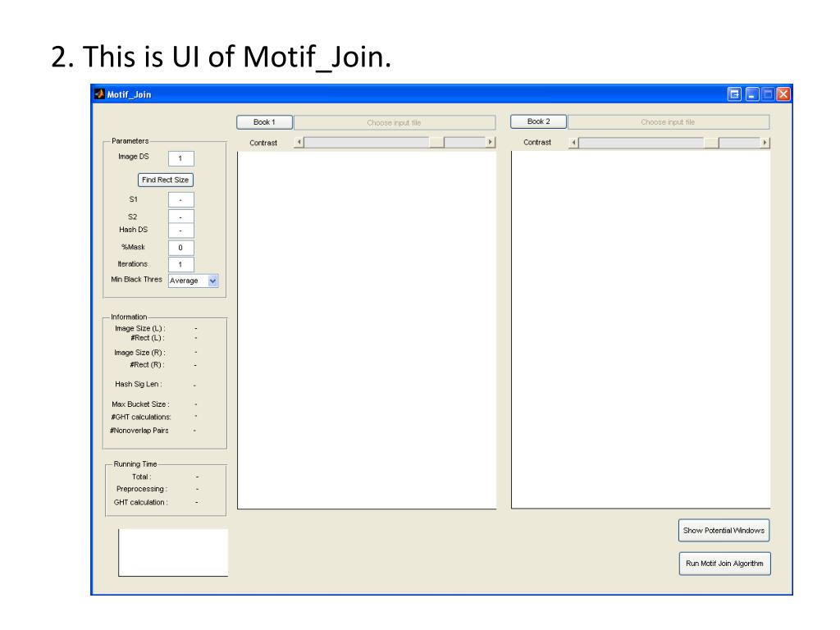Click the Book 1 image display area
840x630 pixels.
tap(367, 330)
